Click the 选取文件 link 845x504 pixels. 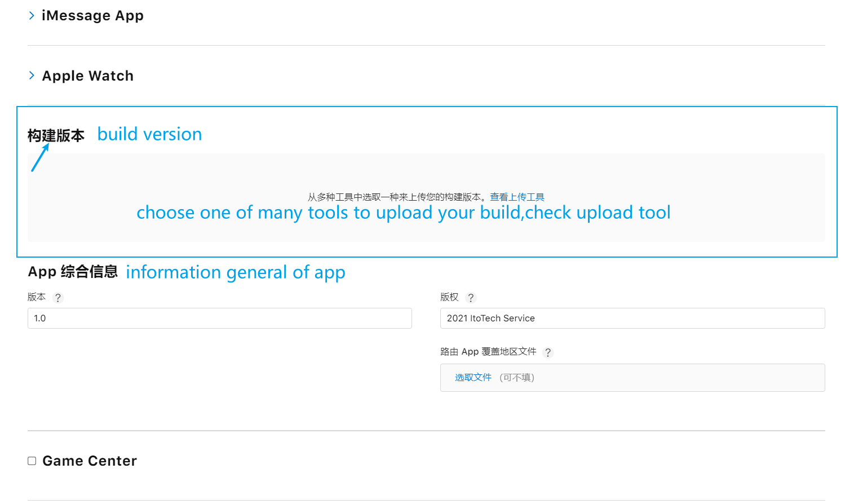click(x=473, y=378)
